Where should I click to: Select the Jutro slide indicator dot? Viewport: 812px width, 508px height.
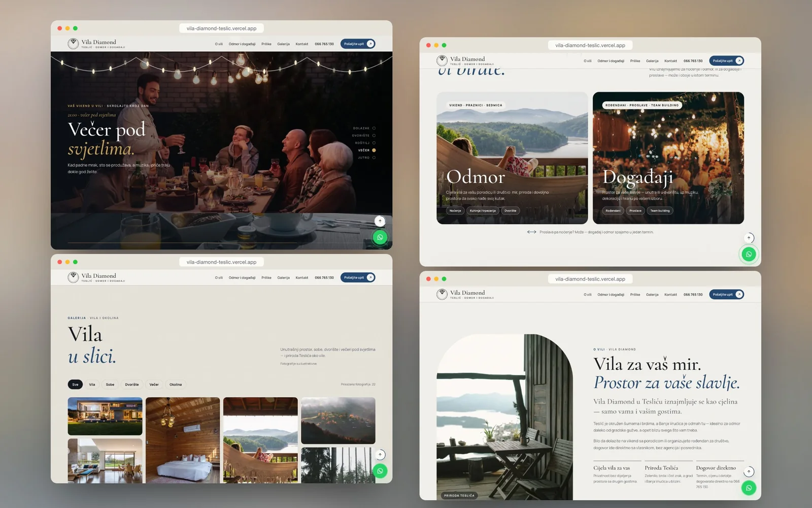click(x=374, y=157)
